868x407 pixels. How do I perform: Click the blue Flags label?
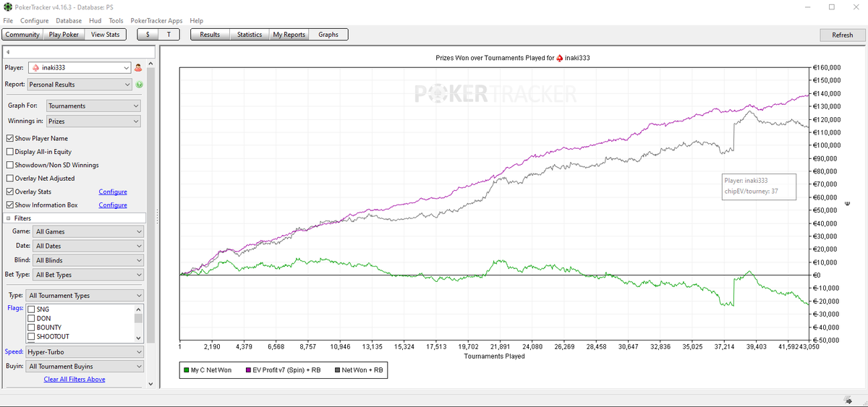[x=14, y=308]
